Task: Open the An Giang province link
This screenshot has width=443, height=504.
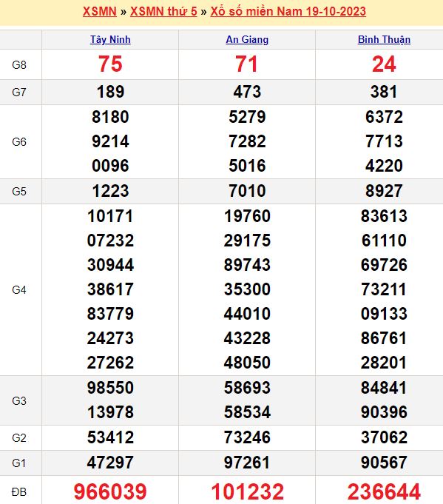Action: (247, 39)
